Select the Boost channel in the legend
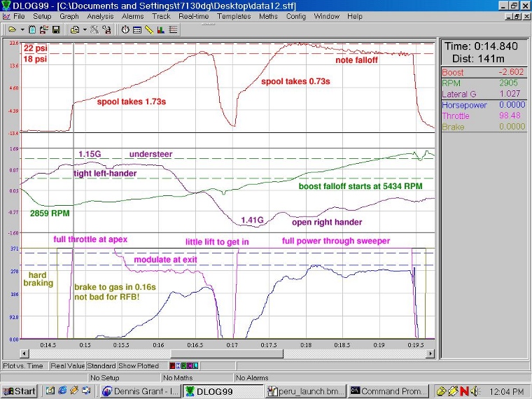 point(453,72)
